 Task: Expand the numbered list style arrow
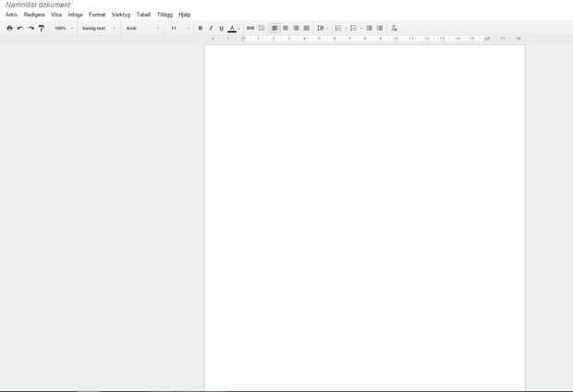[346, 28]
